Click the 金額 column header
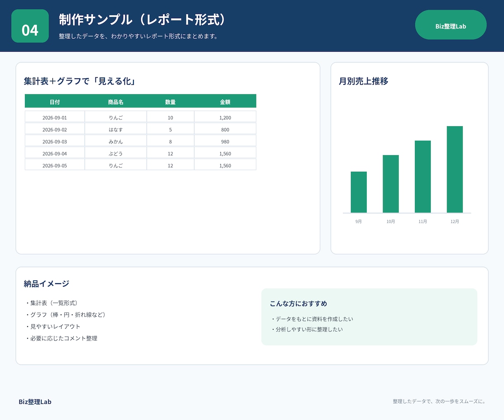The height and width of the screenshot is (420, 504). tap(225, 102)
